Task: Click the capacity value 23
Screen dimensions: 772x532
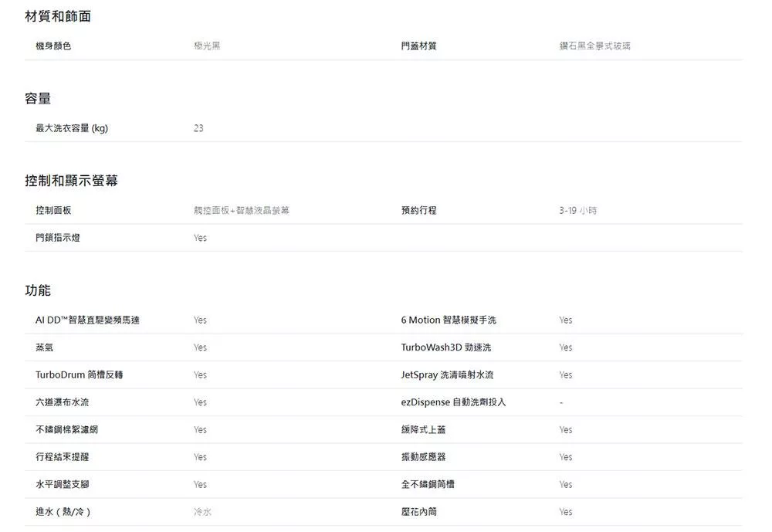Action: pyautogui.click(x=198, y=128)
